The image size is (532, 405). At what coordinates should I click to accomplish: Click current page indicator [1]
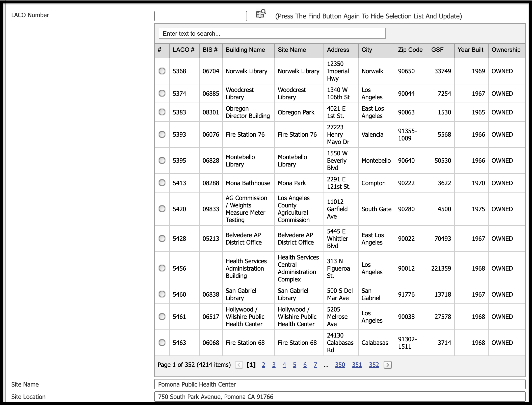251,365
